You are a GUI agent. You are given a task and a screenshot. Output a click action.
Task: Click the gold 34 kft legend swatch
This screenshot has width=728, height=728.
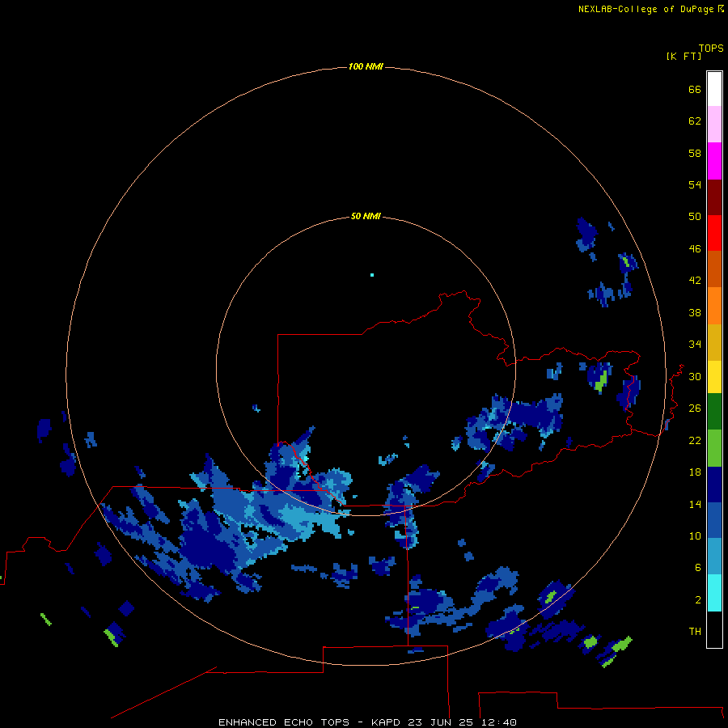pyautogui.click(x=714, y=342)
